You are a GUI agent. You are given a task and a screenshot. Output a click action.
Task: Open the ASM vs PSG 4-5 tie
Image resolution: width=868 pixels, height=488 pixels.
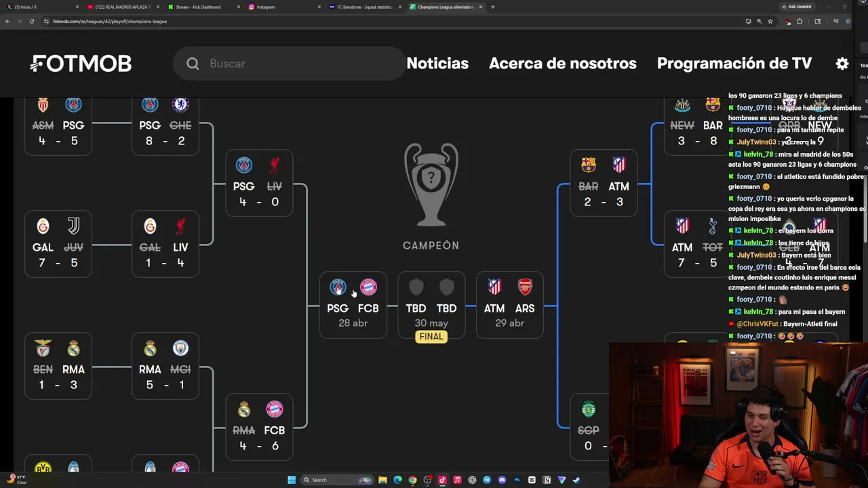pyautogui.click(x=58, y=125)
